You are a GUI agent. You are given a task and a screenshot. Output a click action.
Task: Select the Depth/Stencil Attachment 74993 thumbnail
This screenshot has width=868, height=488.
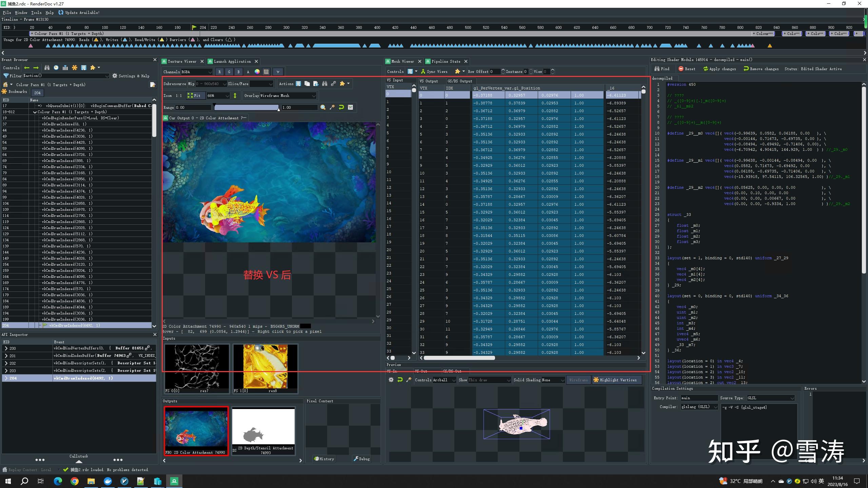click(263, 431)
